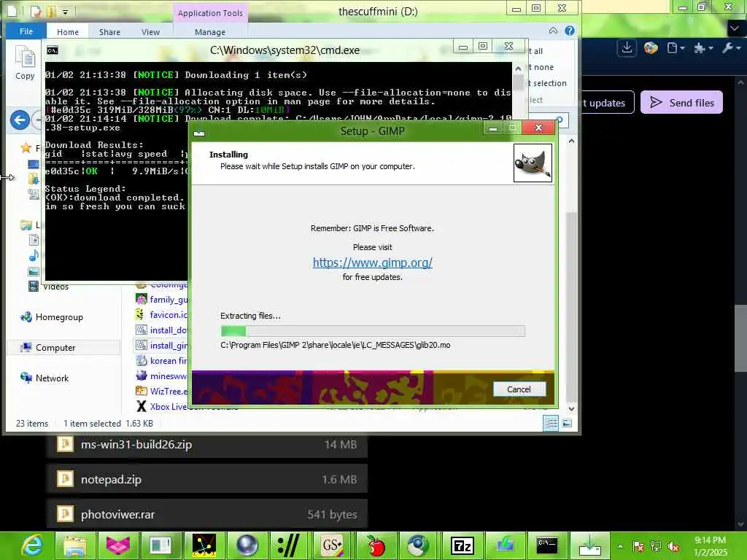Switch to the Share ribbon tab
This screenshot has height=560, width=747.
pos(109,32)
